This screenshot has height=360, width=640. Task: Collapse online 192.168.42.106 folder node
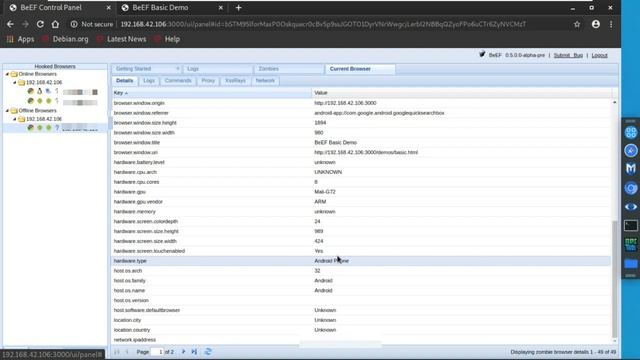[x=15, y=82]
